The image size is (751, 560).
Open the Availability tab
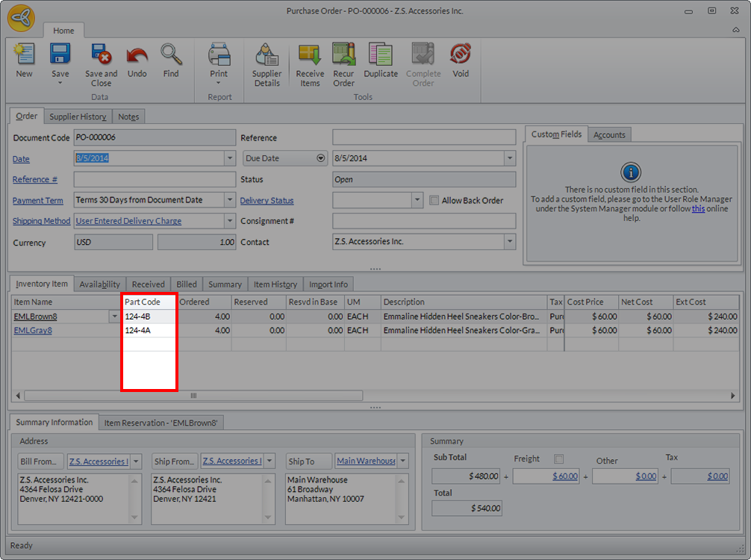(x=99, y=284)
